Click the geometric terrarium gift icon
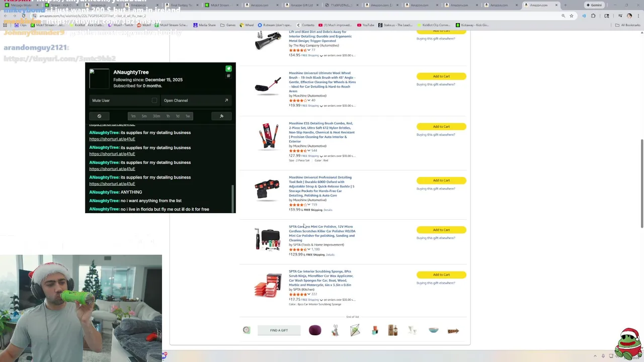 [x=355, y=330]
